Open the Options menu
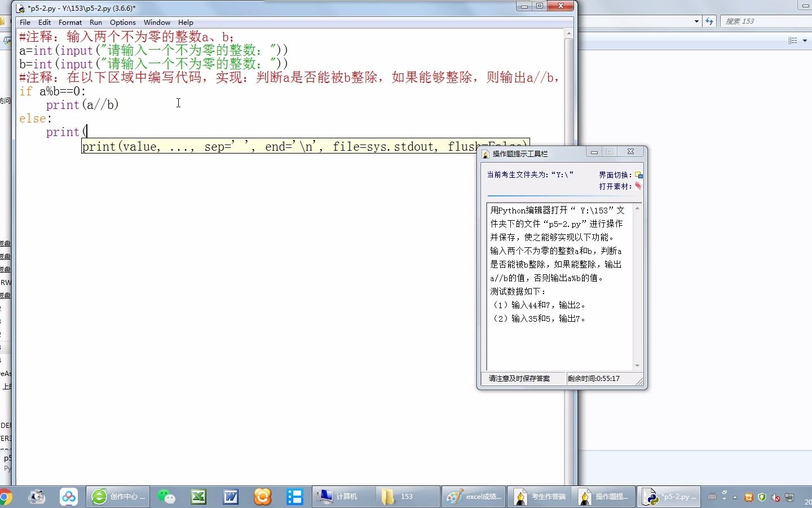The height and width of the screenshot is (508, 812). pyautogui.click(x=122, y=23)
